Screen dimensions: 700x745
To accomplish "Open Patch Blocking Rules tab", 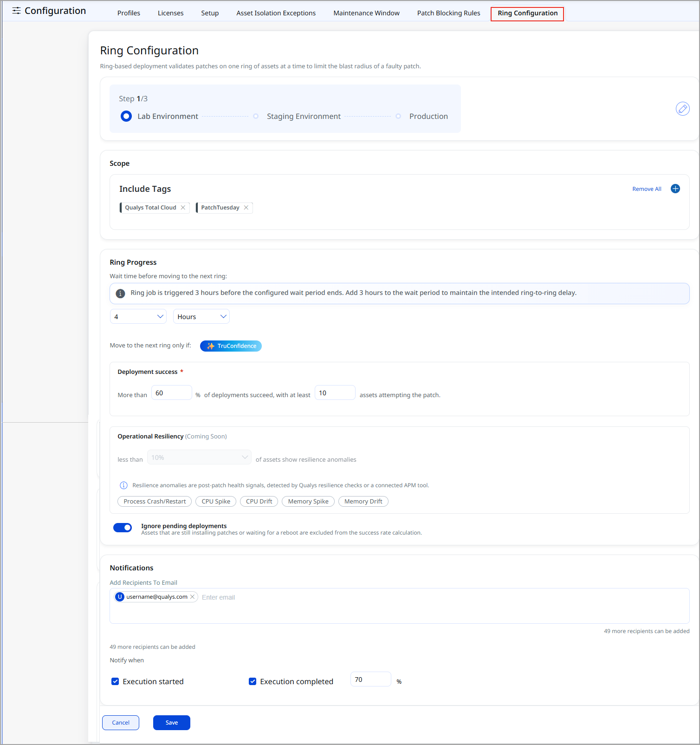I will coord(449,13).
